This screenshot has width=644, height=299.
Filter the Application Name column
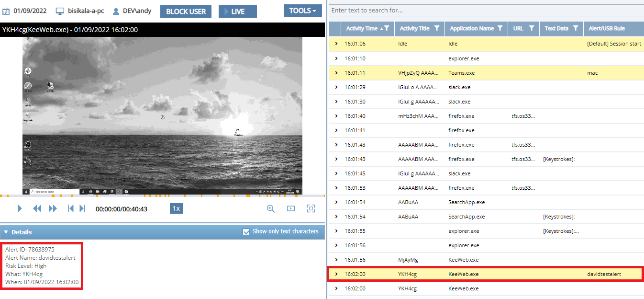coord(500,29)
